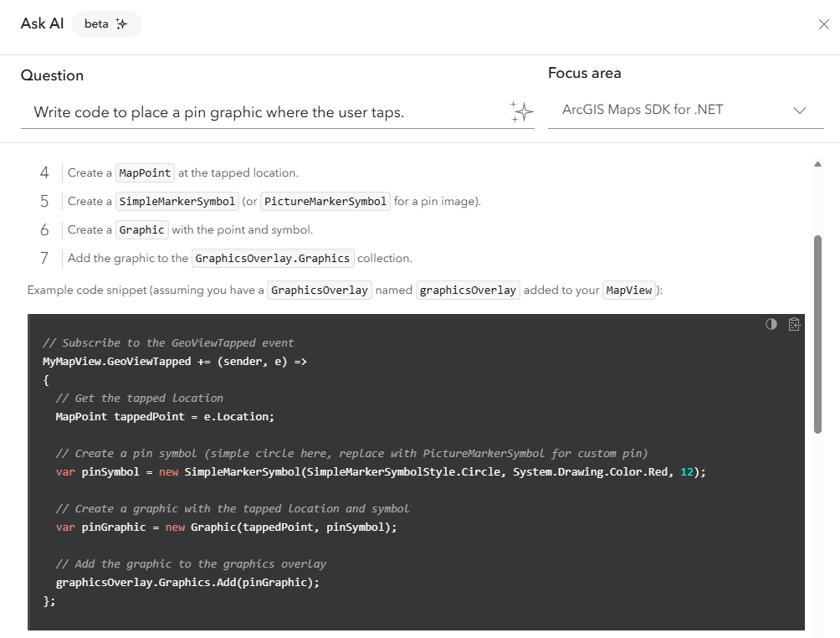The width and height of the screenshot is (840, 638).
Task: Click the sparkle submit icon beside question
Action: [521, 111]
